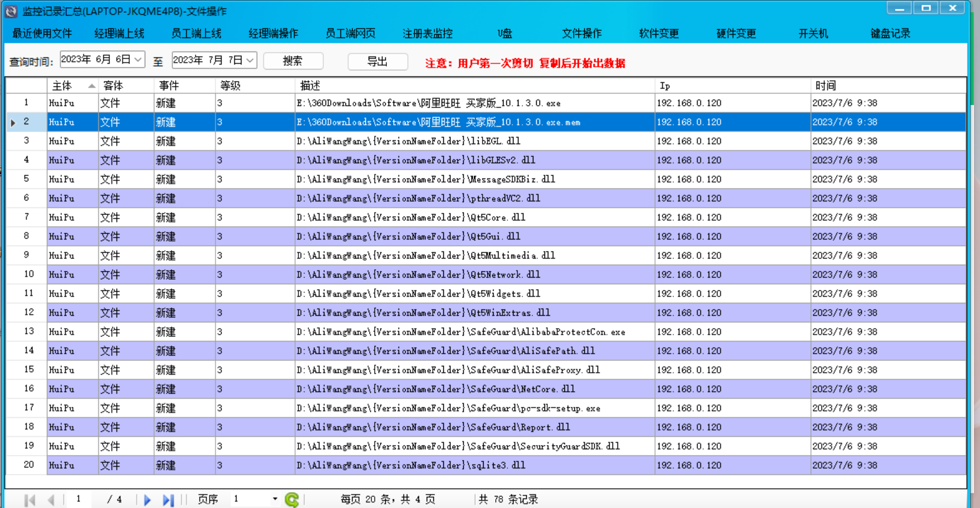Click the 导出 export button
The width and height of the screenshot is (980, 508).
[x=378, y=61]
